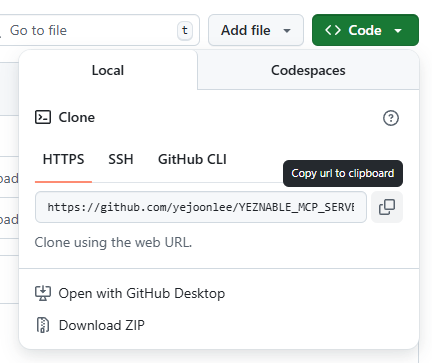The image size is (432, 363).
Task: Choose the HTTPS clone option
Action: pyautogui.click(x=63, y=159)
